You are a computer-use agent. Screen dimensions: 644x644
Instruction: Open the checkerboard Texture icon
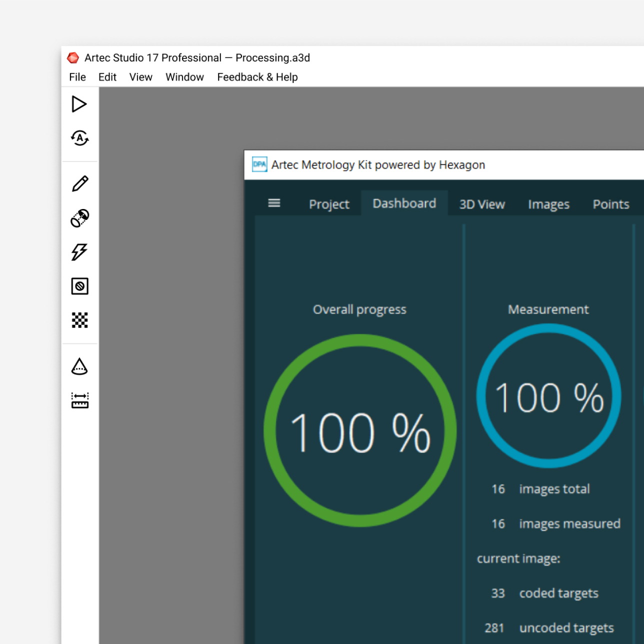(x=79, y=320)
